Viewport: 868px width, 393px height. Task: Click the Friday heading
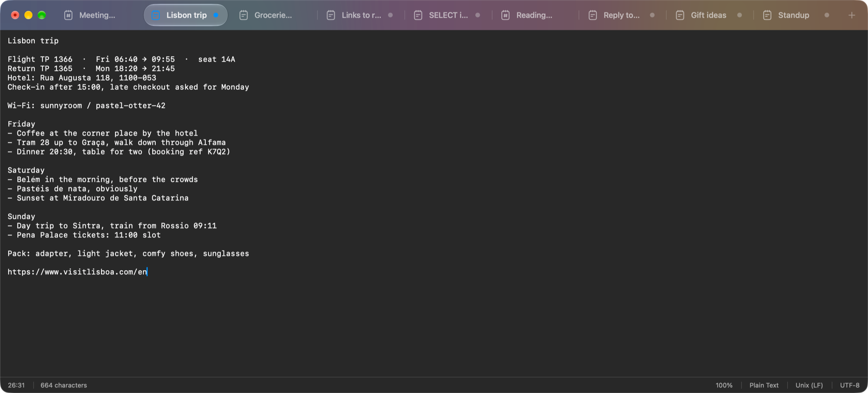tap(21, 124)
